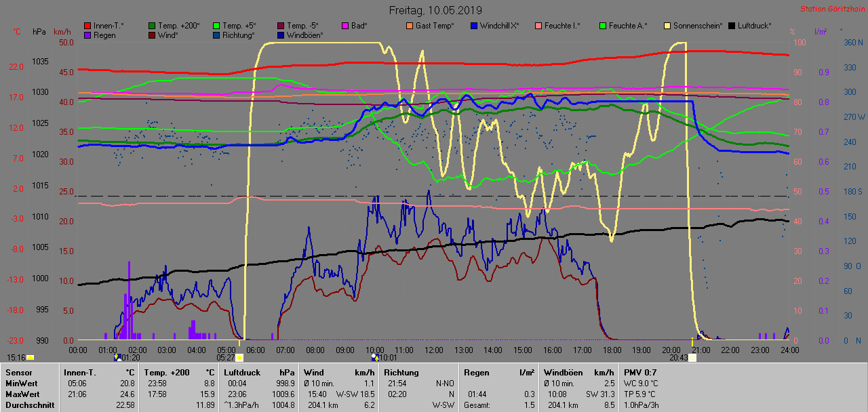Click the MaxWert row label
This screenshot has height=412, width=868.
pos(23,394)
